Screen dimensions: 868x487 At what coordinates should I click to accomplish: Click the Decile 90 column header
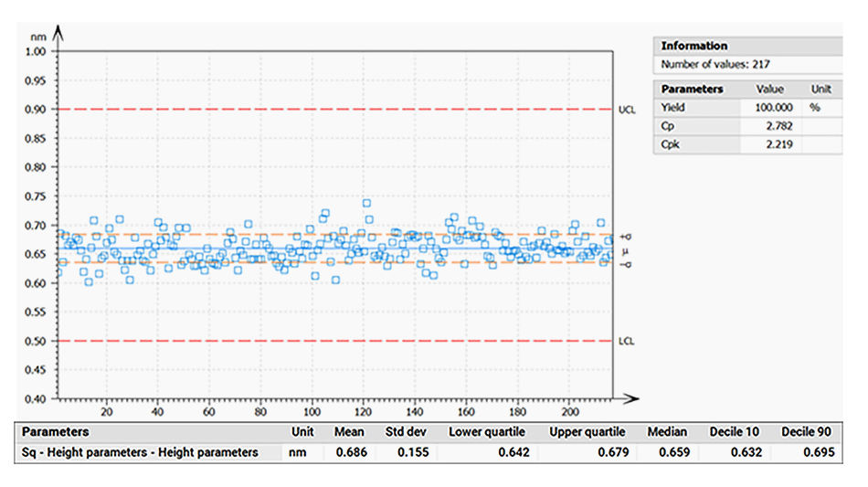807,432
